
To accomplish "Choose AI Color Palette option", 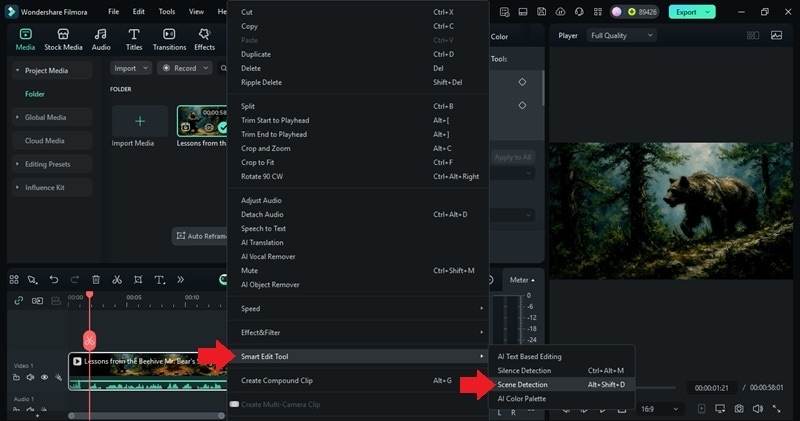I will tap(561, 399).
